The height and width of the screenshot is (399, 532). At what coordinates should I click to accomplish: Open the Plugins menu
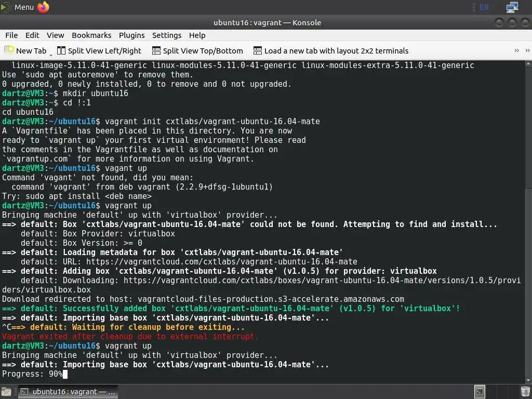pos(131,35)
